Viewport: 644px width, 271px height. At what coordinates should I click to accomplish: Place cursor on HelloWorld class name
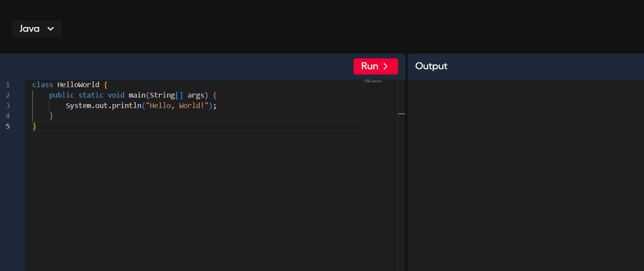78,85
